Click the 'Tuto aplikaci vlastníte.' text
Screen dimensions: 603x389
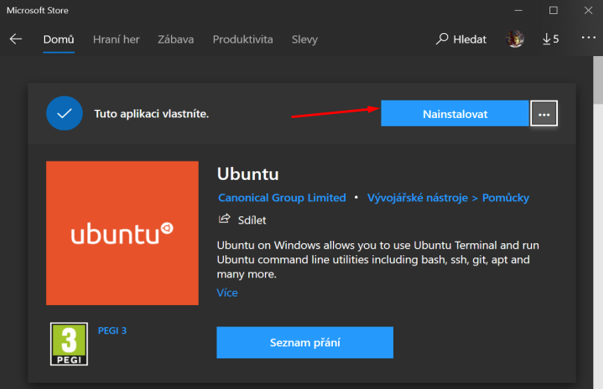click(152, 114)
